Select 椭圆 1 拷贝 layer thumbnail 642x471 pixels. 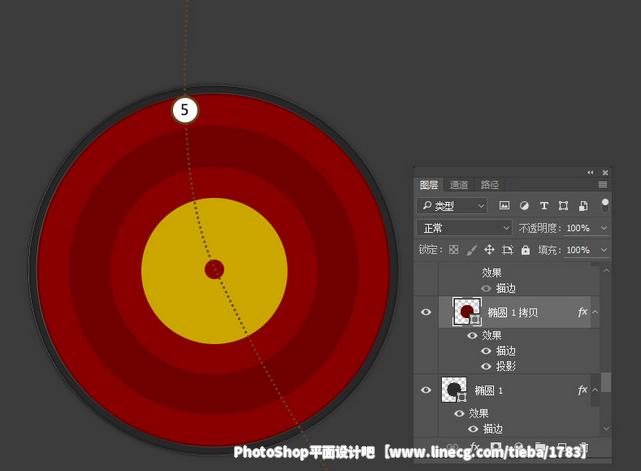(467, 312)
